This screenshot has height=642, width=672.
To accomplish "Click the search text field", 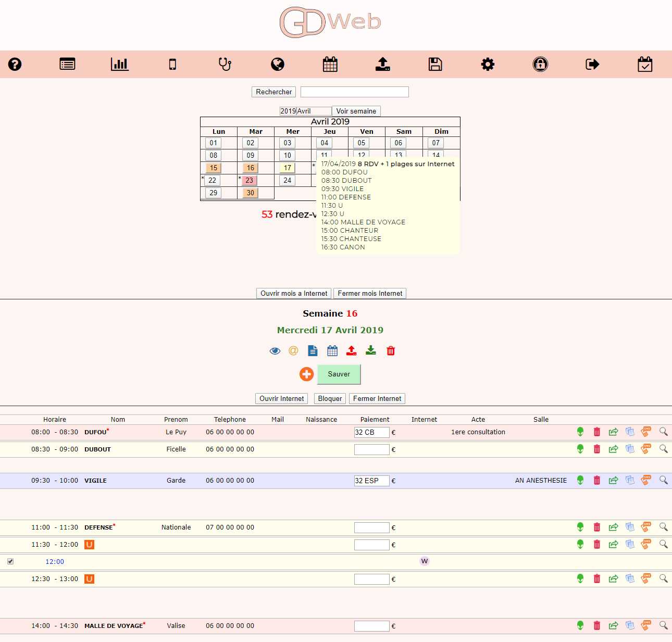I will (355, 92).
